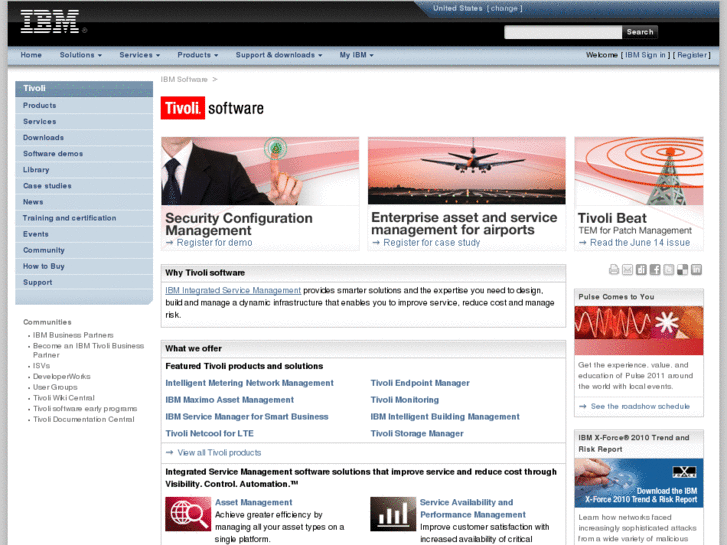Open the Asset Management heading link
The height and width of the screenshot is (545, 727).
click(254, 502)
